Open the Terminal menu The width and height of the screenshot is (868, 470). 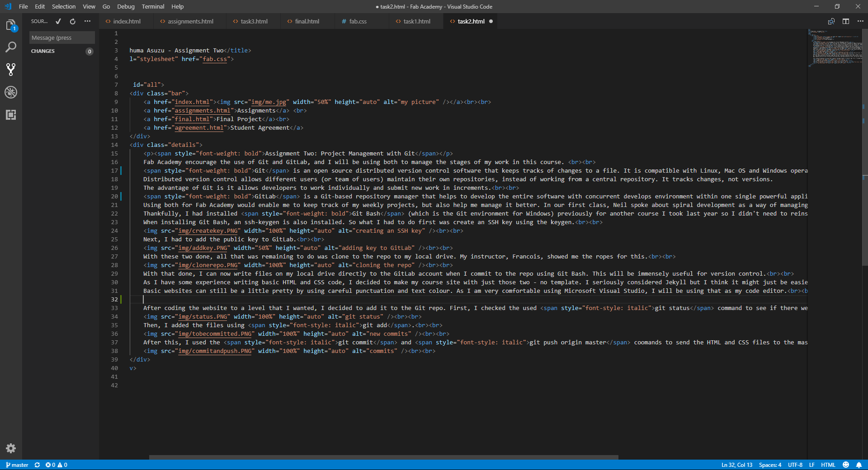(153, 6)
